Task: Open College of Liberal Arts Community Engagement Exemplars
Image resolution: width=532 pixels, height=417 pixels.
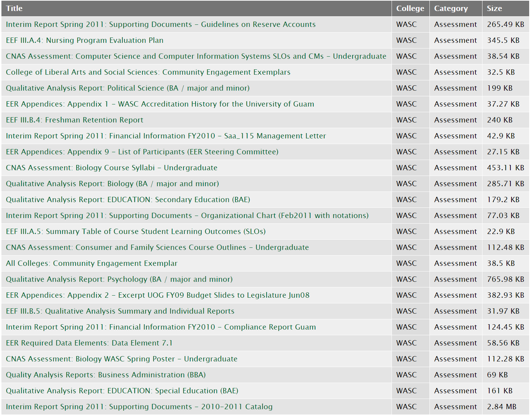Action: [148, 72]
